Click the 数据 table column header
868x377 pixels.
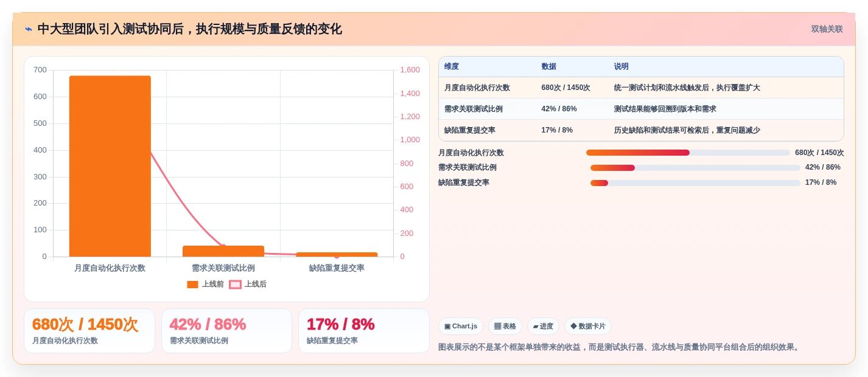coord(548,66)
